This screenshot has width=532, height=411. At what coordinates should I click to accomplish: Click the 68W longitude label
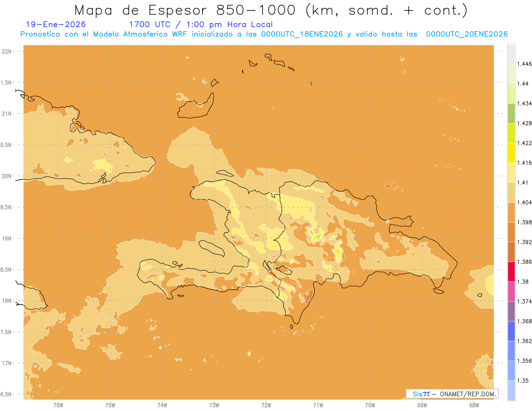(x=474, y=406)
